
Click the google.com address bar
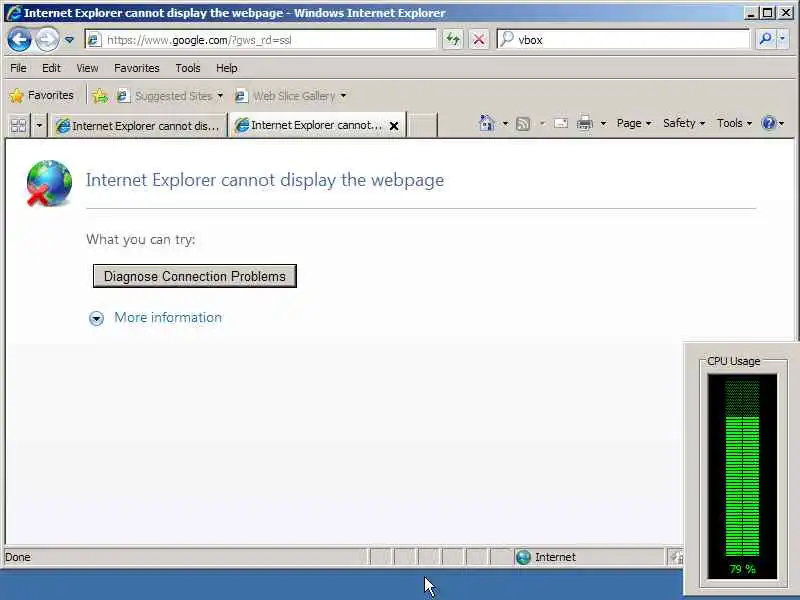click(261, 40)
